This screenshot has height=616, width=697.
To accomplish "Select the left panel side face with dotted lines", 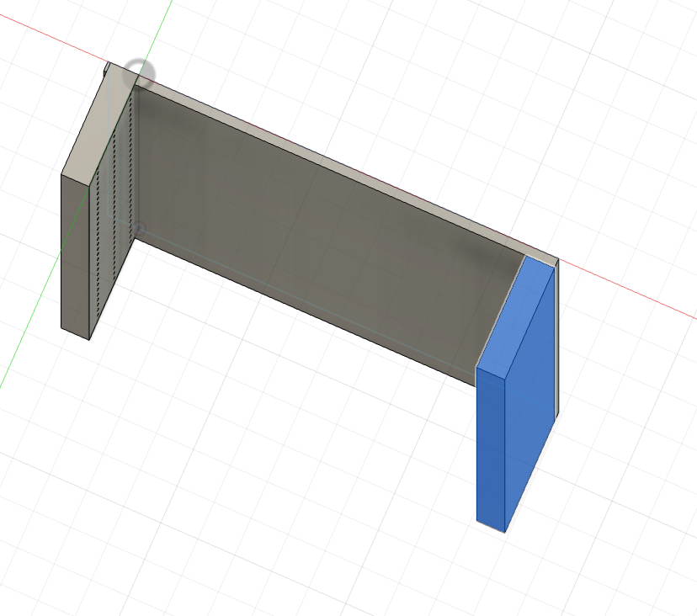I will [x=111, y=214].
